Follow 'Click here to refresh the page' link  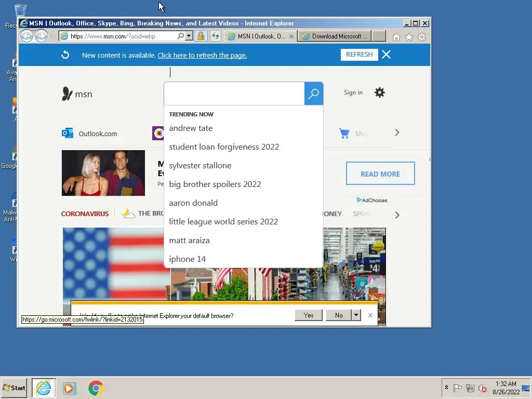[202, 55]
